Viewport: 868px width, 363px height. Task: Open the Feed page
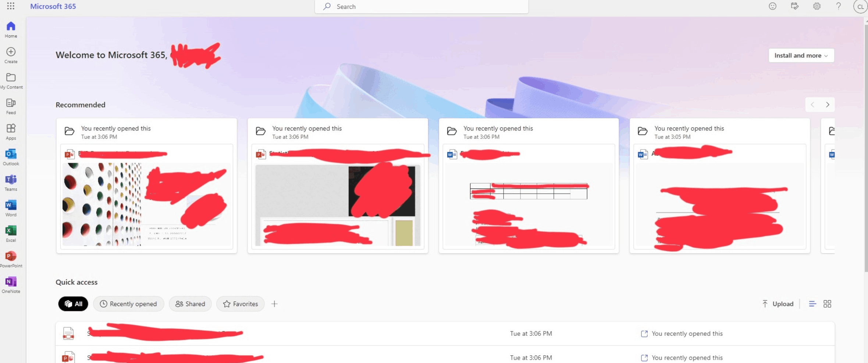coord(11,106)
